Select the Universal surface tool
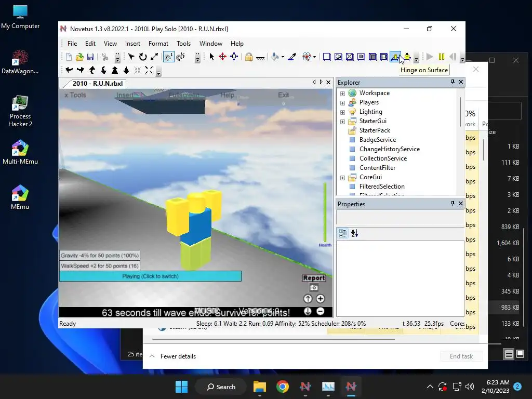Viewport: 532px width, 399px height. [x=384, y=57]
